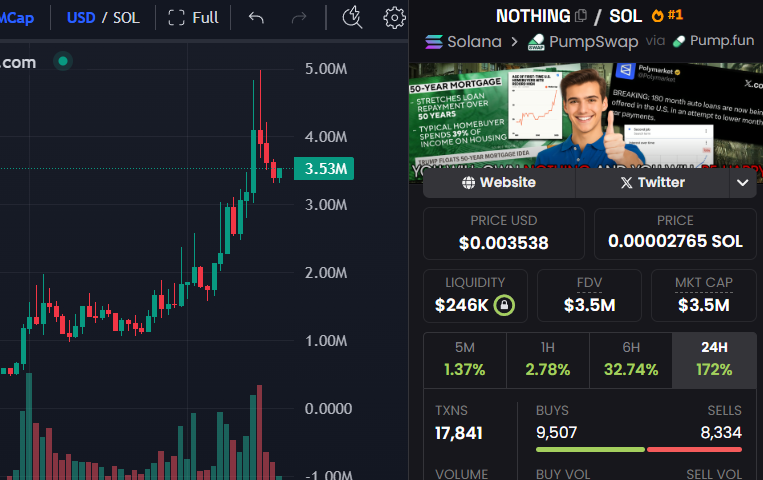Switch chart denomination to SOL
The width and height of the screenshot is (763, 480).
click(126, 18)
